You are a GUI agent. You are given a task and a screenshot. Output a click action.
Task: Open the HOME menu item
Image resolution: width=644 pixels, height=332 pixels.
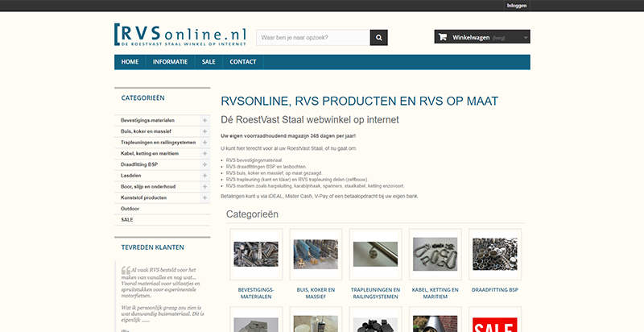130,62
